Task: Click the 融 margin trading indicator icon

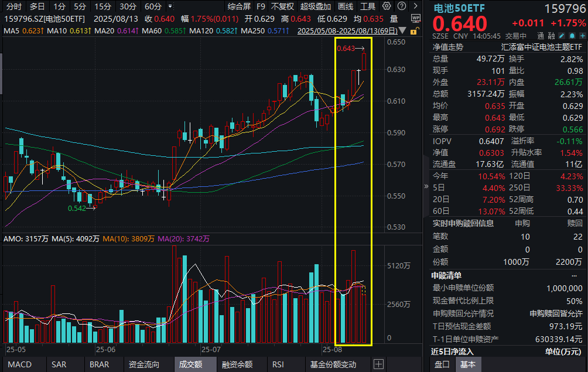Action: pos(551,35)
